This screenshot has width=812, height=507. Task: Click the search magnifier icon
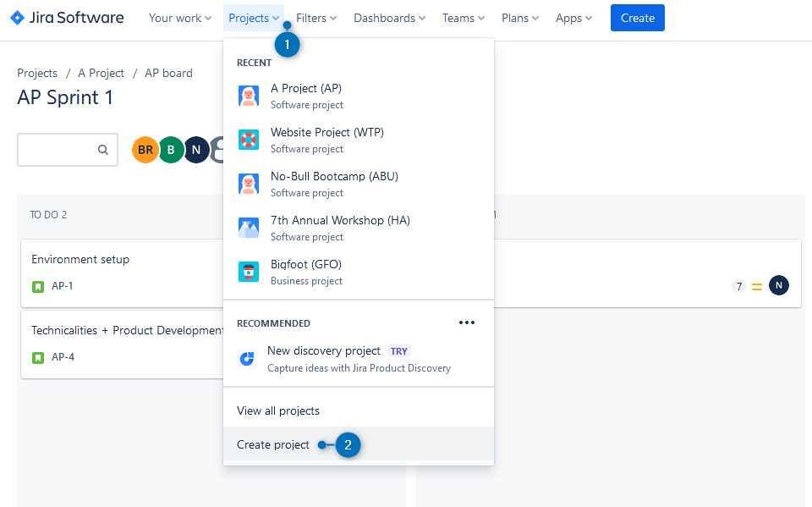tap(103, 150)
